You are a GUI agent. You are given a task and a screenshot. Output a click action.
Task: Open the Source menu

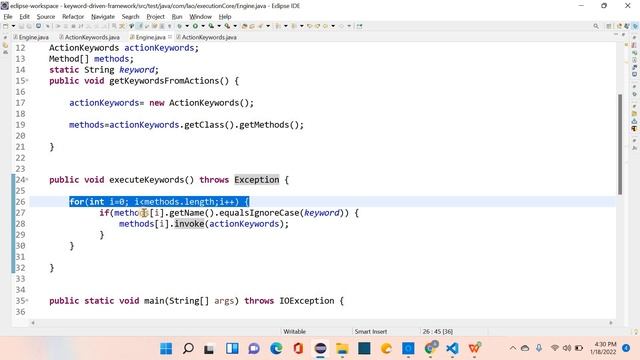46,17
